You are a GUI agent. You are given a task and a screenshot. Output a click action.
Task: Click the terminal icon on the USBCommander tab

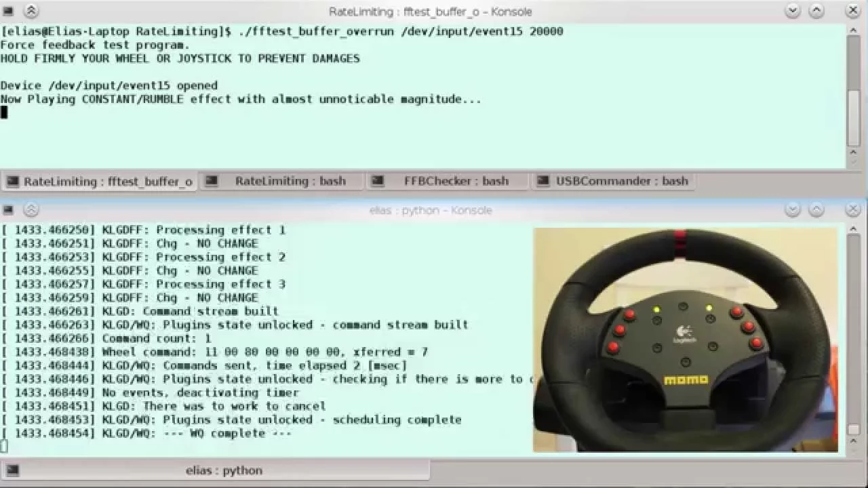tap(542, 181)
